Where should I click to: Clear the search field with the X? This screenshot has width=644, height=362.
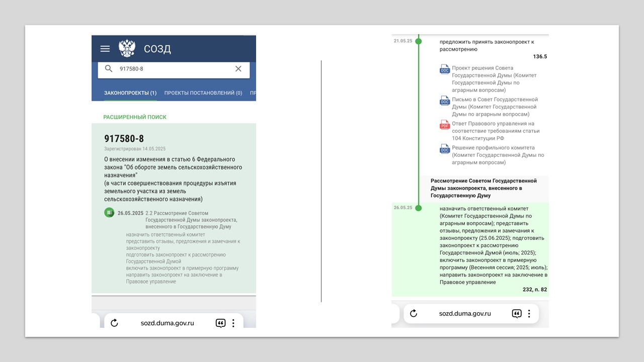[x=238, y=69]
